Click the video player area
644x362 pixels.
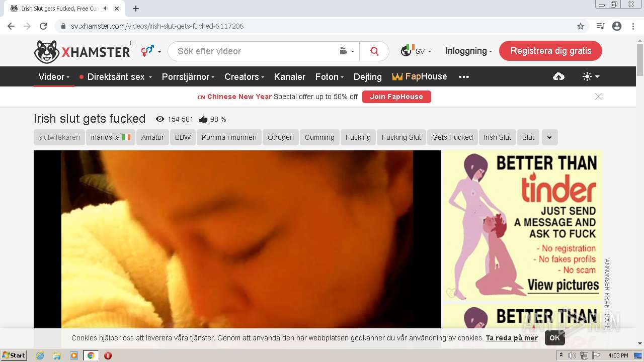pos(237,239)
